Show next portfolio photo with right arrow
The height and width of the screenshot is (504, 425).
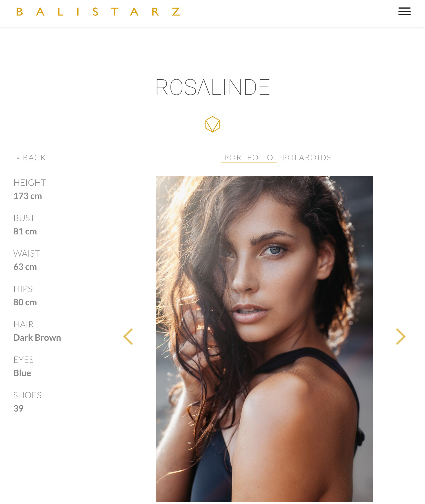tap(401, 337)
